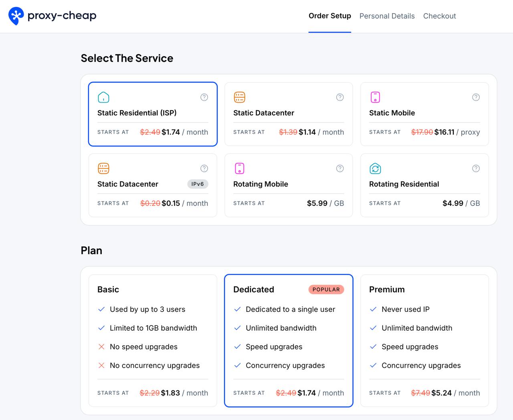Screen dimensions: 513x420
Task: Click the proxy-cheap logo icon
Action: (x=16, y=16)
